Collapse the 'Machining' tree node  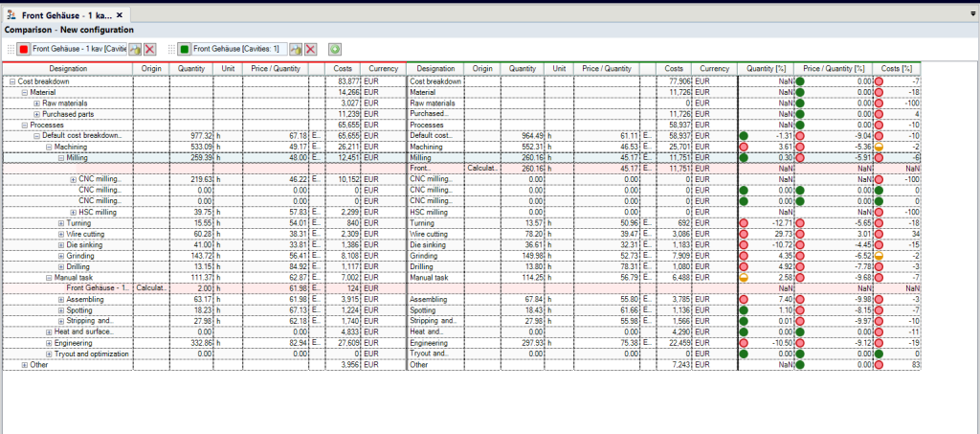49,147
